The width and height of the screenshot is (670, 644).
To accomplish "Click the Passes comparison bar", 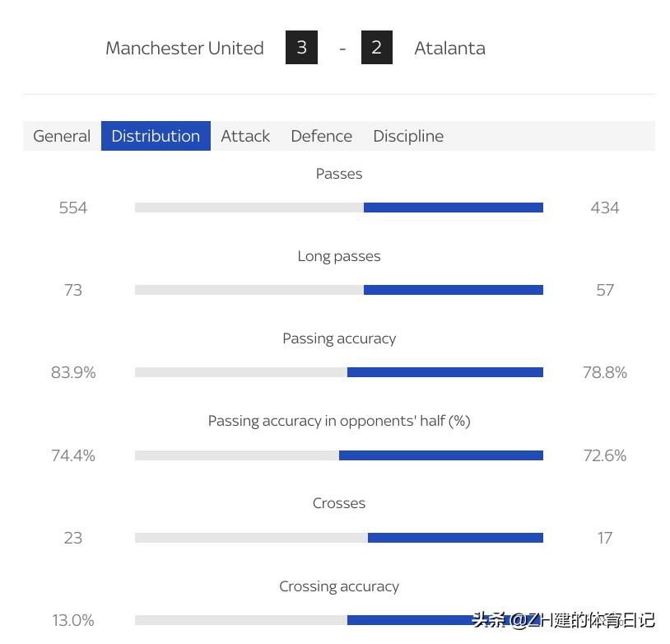I will [x=338, y=208].
